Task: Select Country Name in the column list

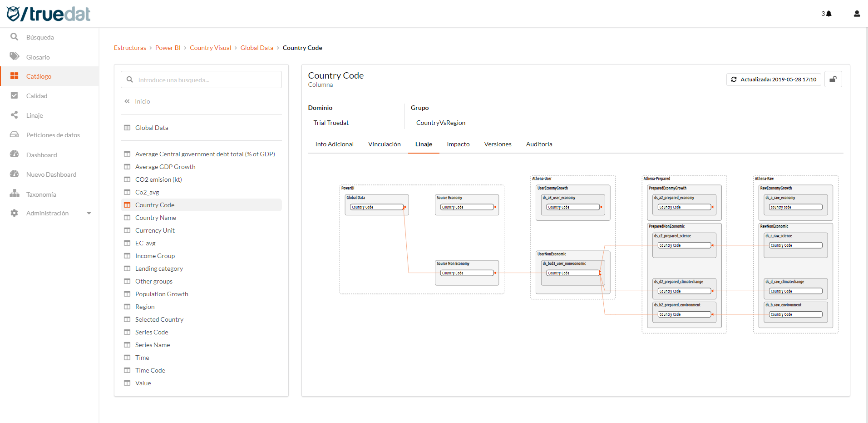Action: (x=156, y=218)
